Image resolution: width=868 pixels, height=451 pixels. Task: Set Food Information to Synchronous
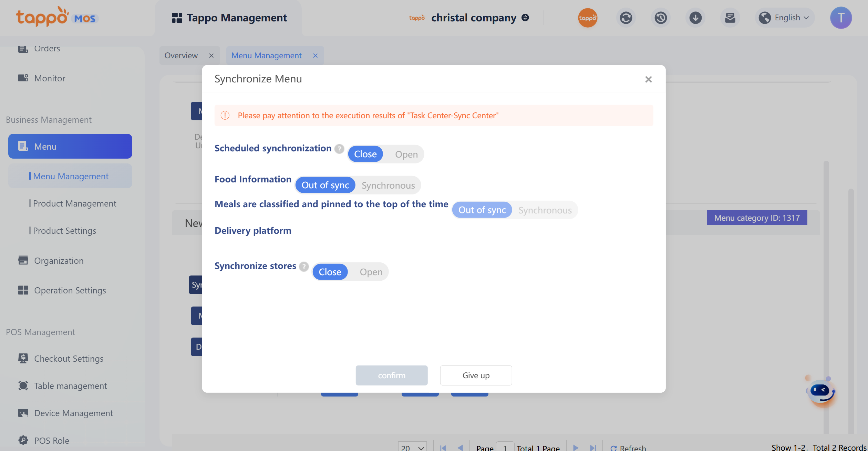click(x=388, y=186)
